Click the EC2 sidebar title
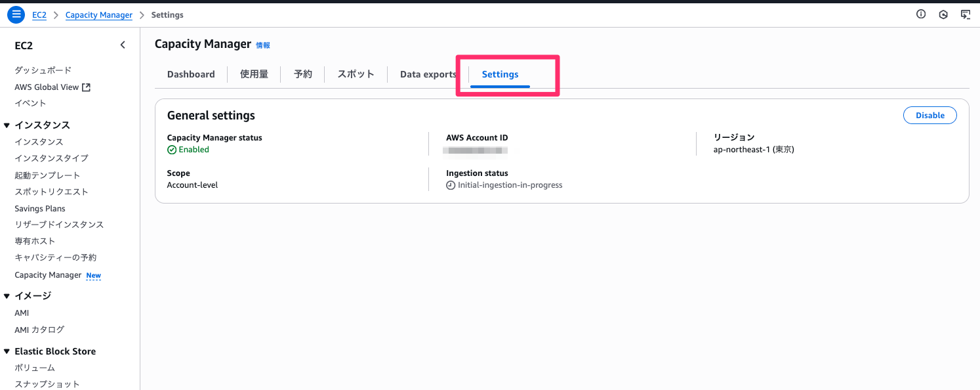Screen dimensions: 980x390 (x=24, y=45)
